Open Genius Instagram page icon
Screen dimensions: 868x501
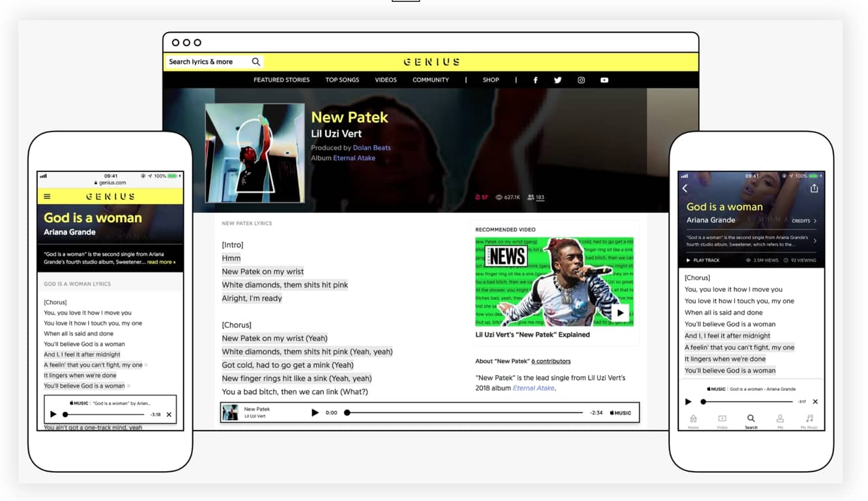click(x=581, y=80)
